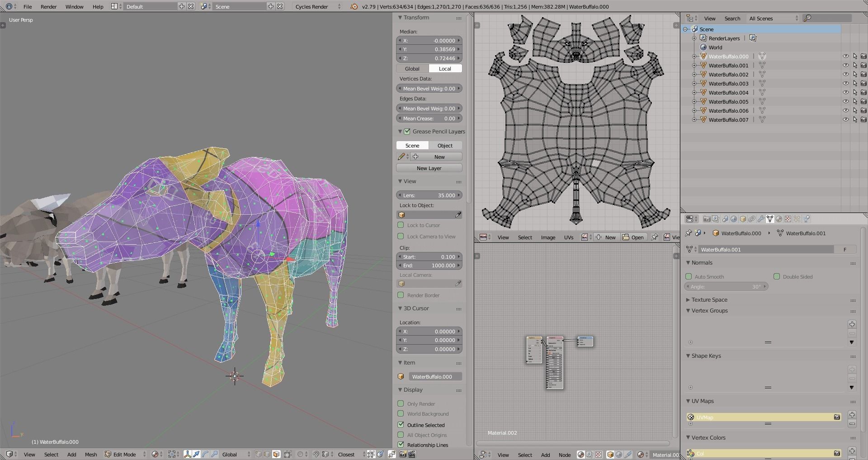
Task: Enable Render Border checkbox
Action: pyautogui.click(x=401, y=295)
